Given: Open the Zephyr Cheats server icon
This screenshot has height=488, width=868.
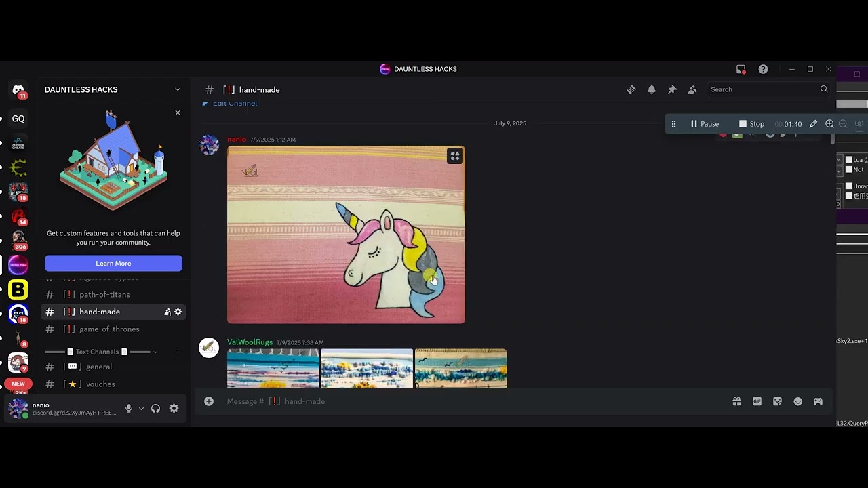Looking at the screenshot, I should [18, 144].
